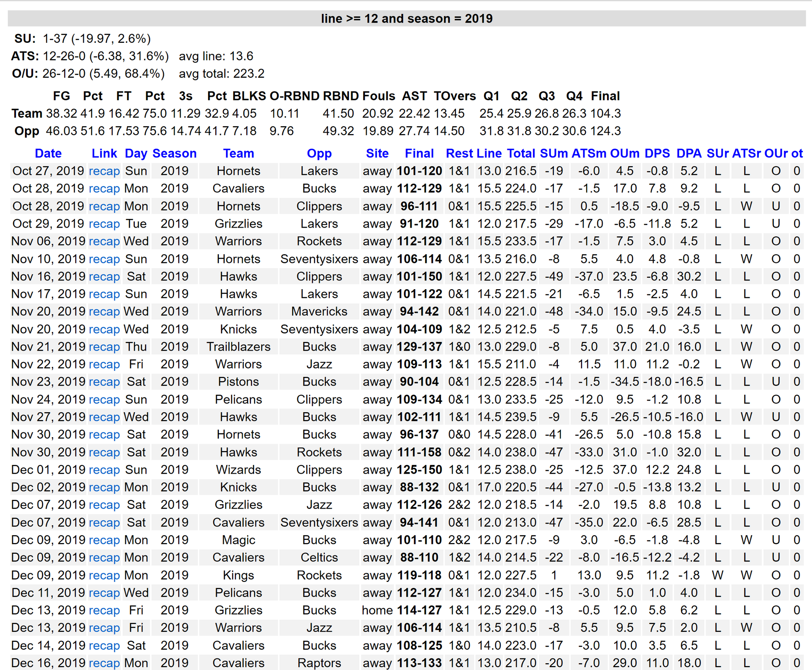This screenshot has width=812, height=670.
Task: Open recap for Nov 23 Pistons-Bucks game
Action: 104,382
